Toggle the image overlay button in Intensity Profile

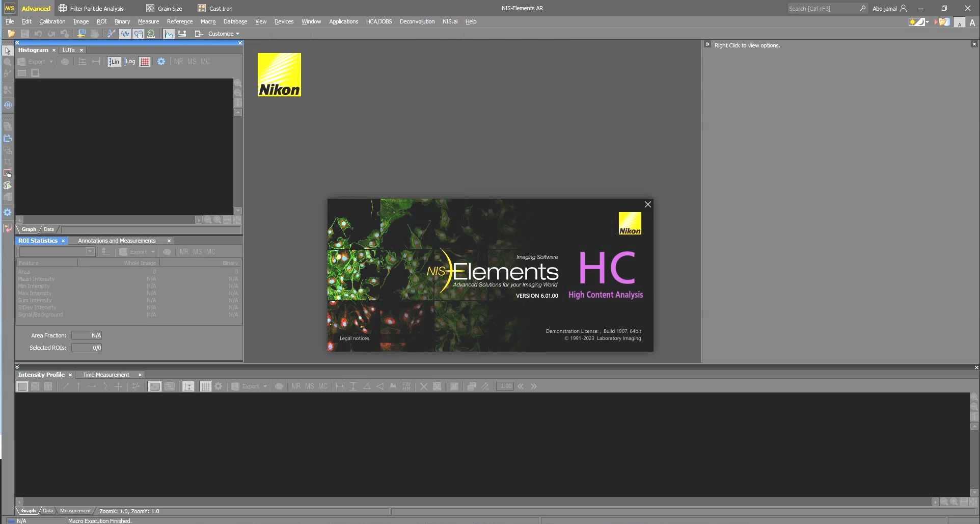pos(154,386)
